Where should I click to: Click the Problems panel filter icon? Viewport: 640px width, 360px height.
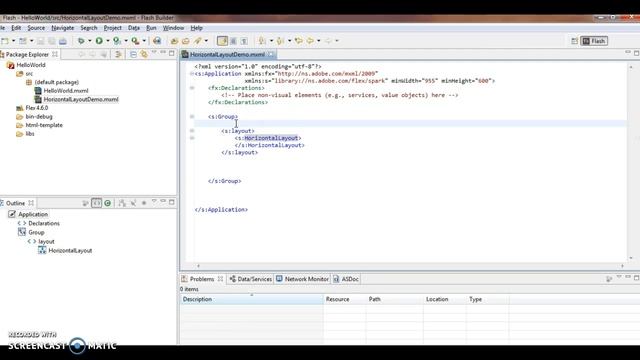609,279
